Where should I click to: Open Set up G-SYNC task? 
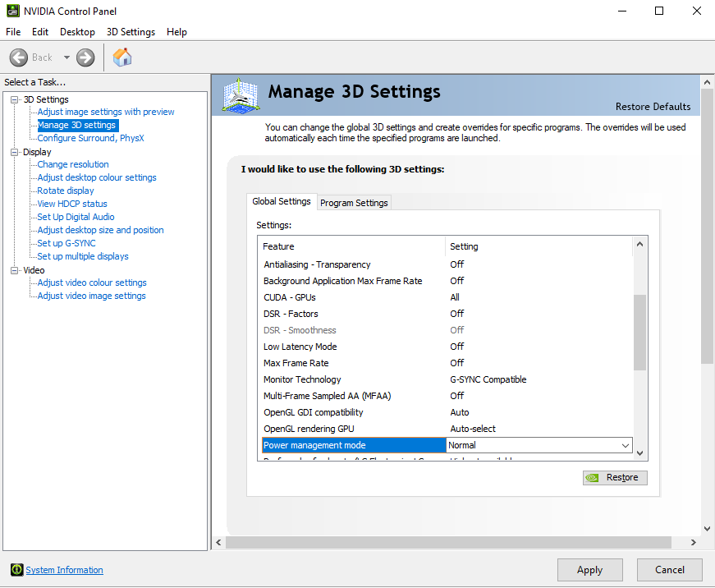coord(66,243)
